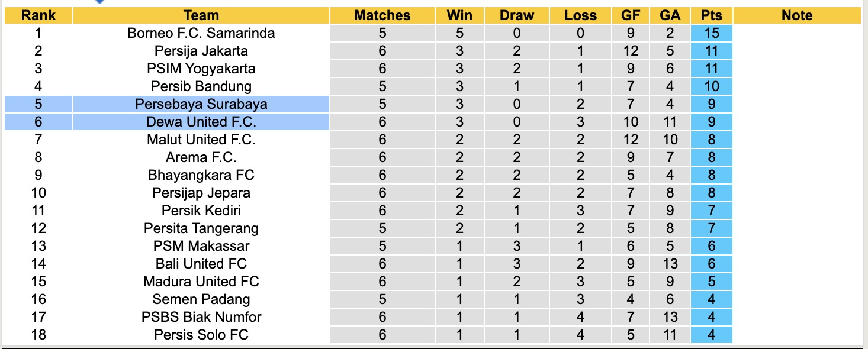Screen dimensions: 868x349
Task: Select the Persis Solo FC team name
Action: (x=201, y=335)
